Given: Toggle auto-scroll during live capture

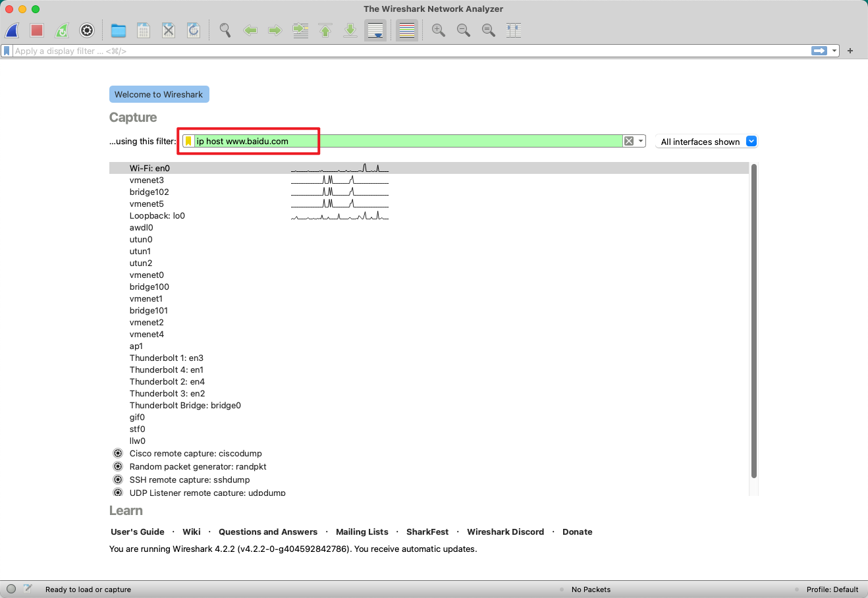Looking at the screenshot, I should [375, 30].
